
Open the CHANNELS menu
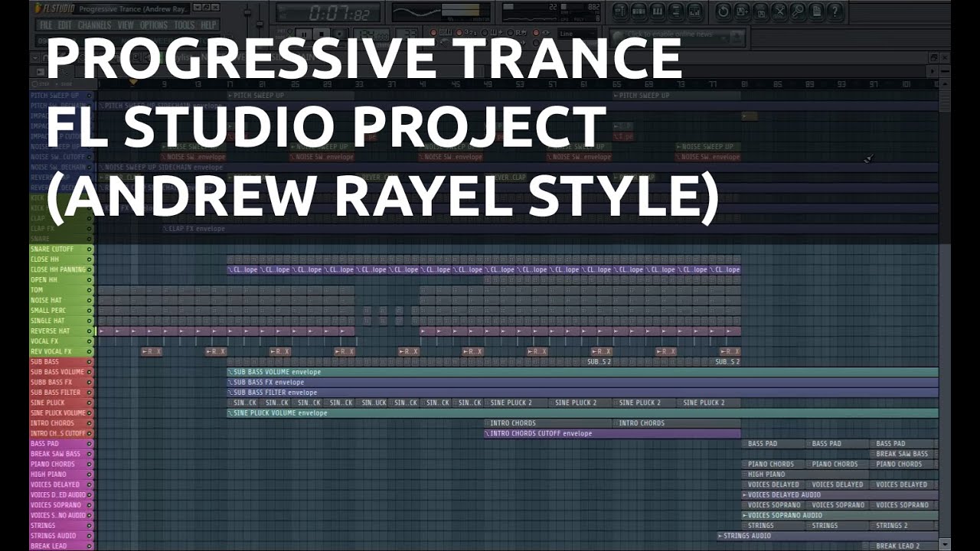(x=95, y=25)
